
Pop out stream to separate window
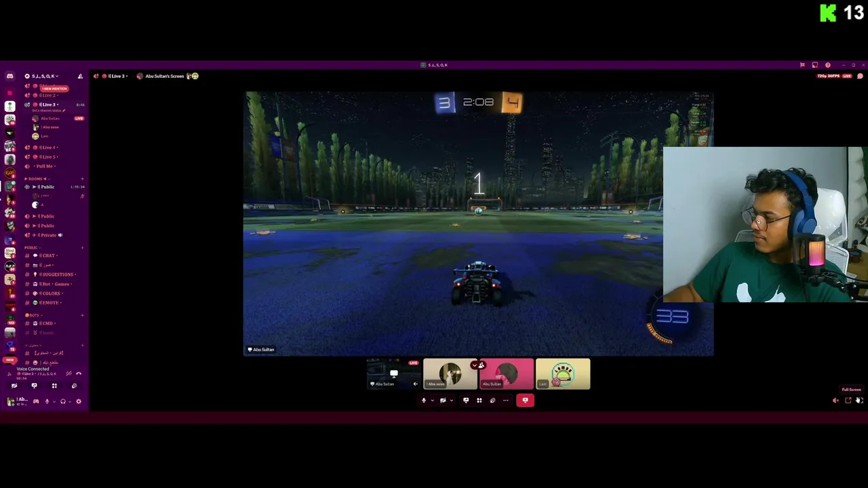pos(848,400)
